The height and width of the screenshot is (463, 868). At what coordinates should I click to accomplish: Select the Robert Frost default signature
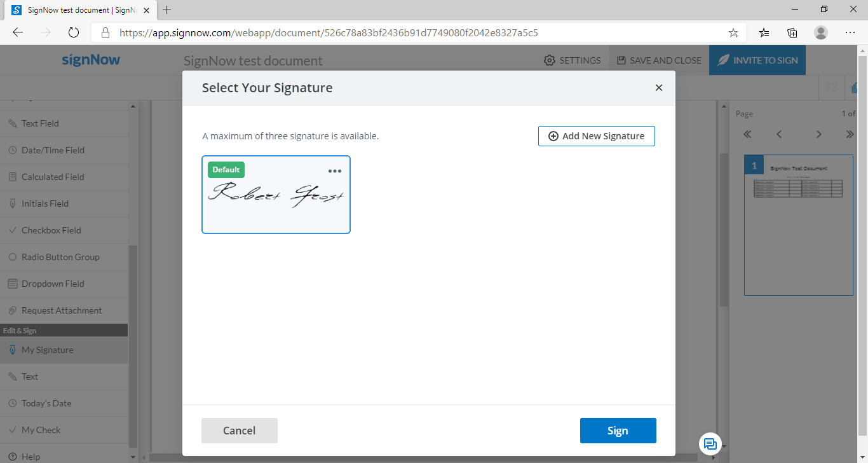[x=276, y=195]
